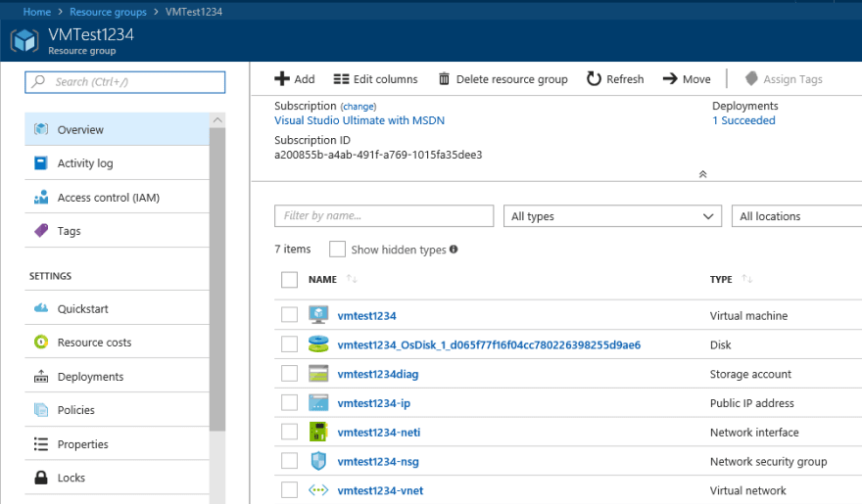Open Visual Studio Ultimate with MSDN subscription
The image size is (862, 504).
pos(359,120)
